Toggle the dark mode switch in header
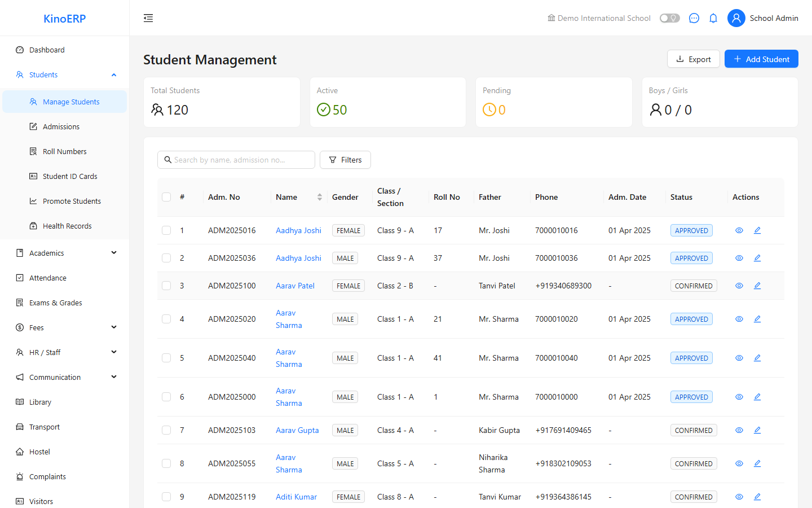812x508 pixels. click(670, 18)
